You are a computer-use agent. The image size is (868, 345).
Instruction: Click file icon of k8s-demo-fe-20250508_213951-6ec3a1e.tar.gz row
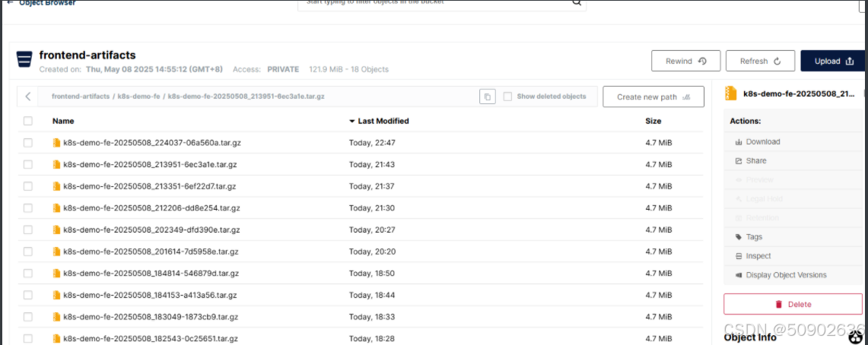pos(56,164)
